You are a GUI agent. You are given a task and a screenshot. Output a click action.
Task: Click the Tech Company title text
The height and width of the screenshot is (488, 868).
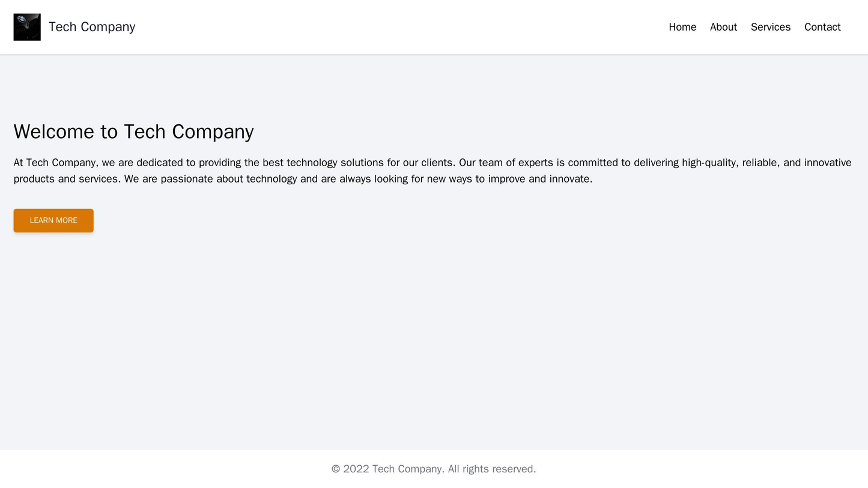[x=90, y=26]
